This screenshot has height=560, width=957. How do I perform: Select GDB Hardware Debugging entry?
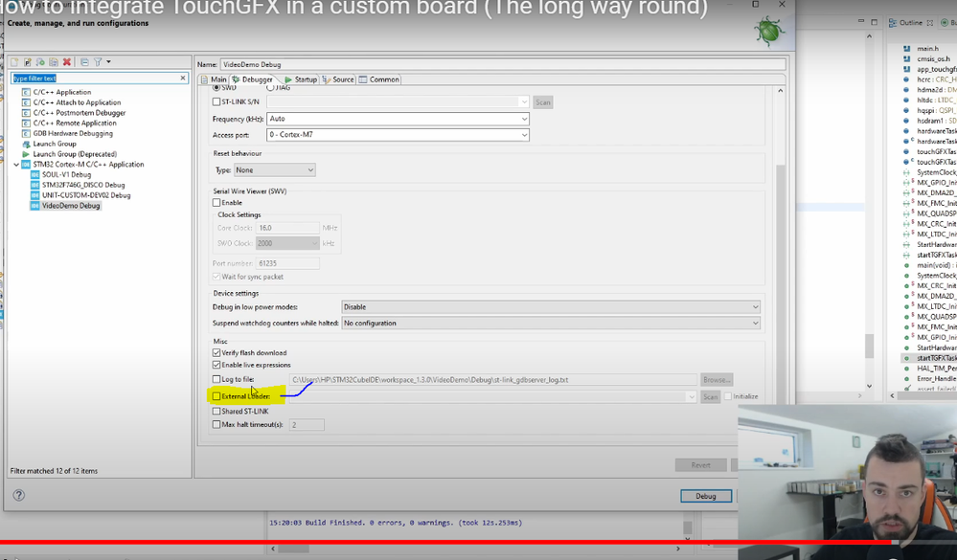click(73, 134)
